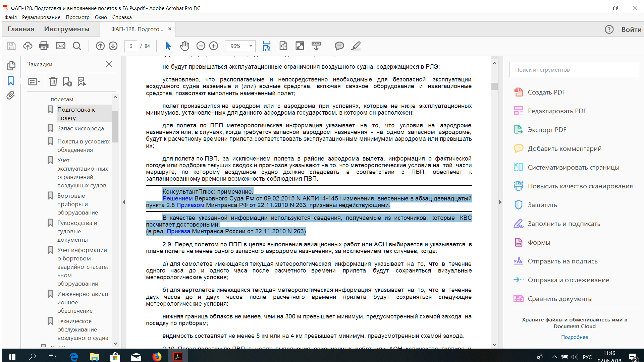Open the bookmarks options dropdown menu

pyautogui.click(x=34, y=81)
